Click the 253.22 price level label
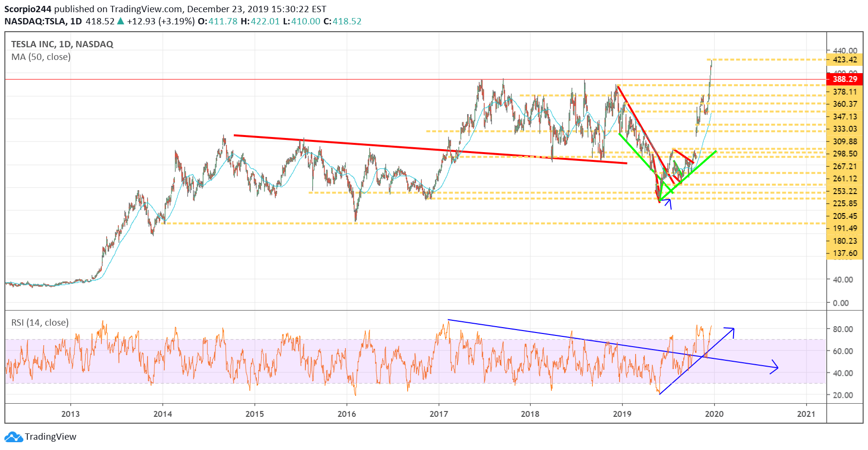 pyautogui.click(x=845, y=191)
